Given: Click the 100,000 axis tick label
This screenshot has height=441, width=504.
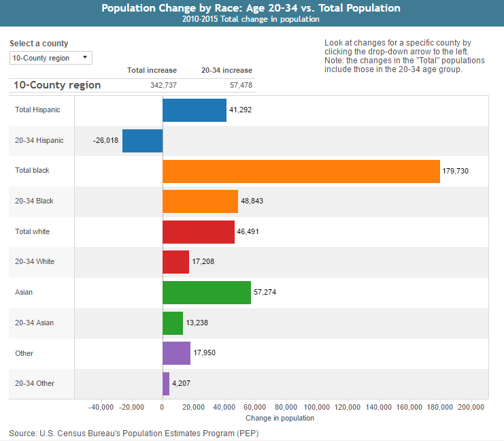Looking at the screenshot, I should click(317, 407).
